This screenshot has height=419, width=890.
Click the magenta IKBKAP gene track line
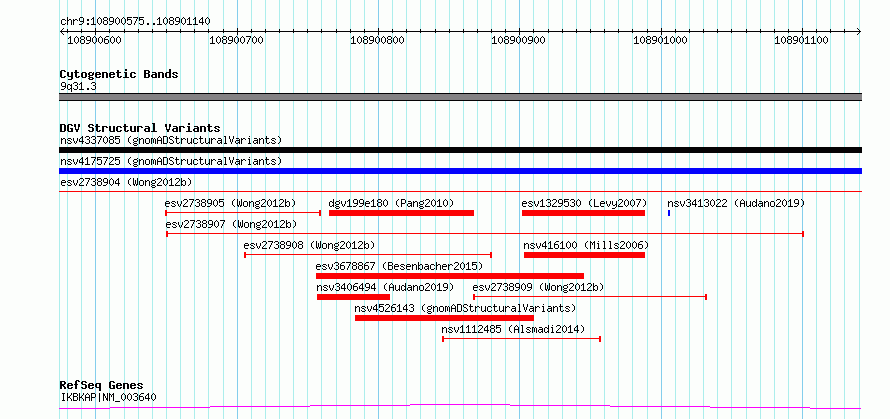460,406
